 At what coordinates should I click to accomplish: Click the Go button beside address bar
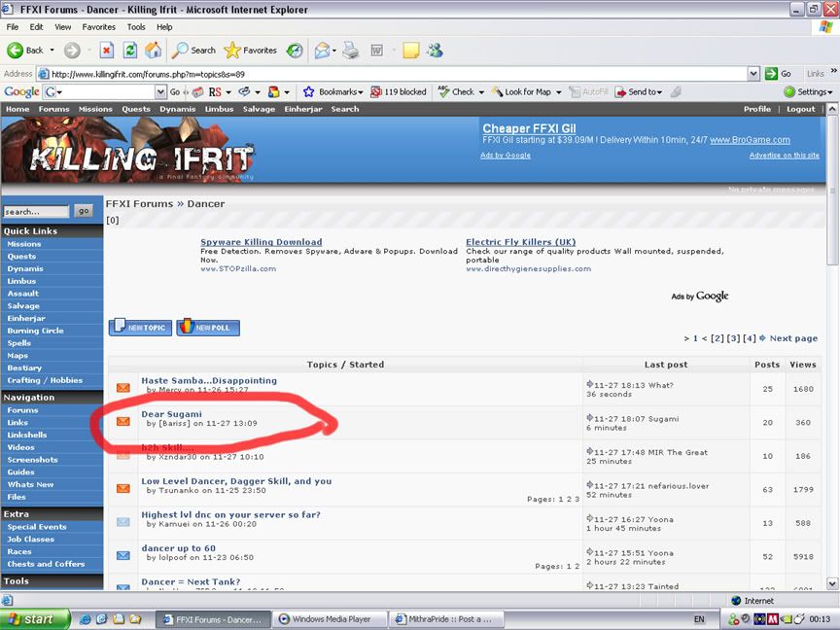[779, 74]
